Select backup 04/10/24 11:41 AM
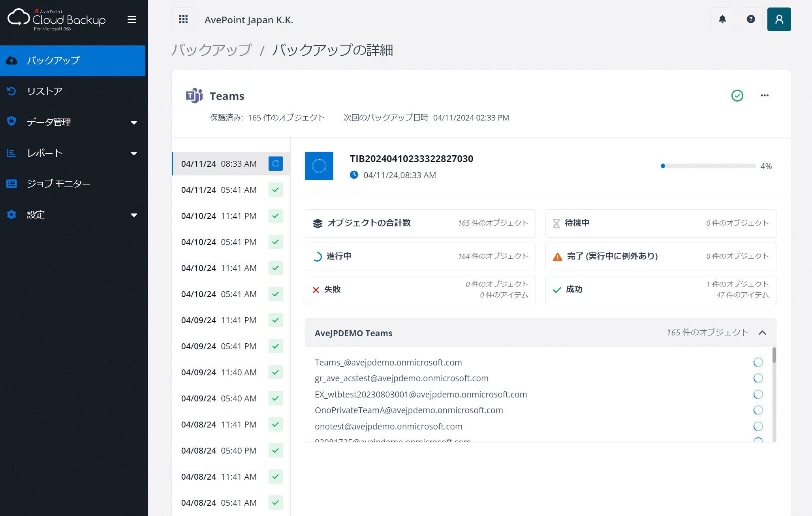 pos(231,268)
